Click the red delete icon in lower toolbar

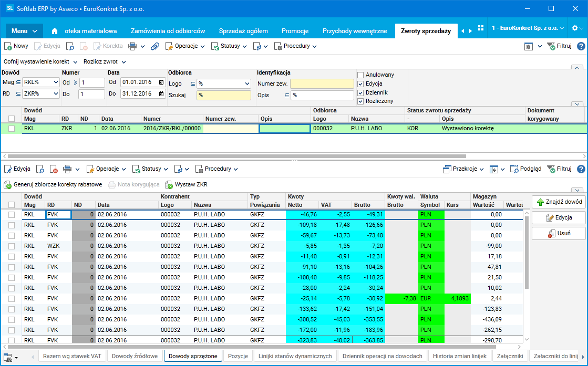(54, 169)
